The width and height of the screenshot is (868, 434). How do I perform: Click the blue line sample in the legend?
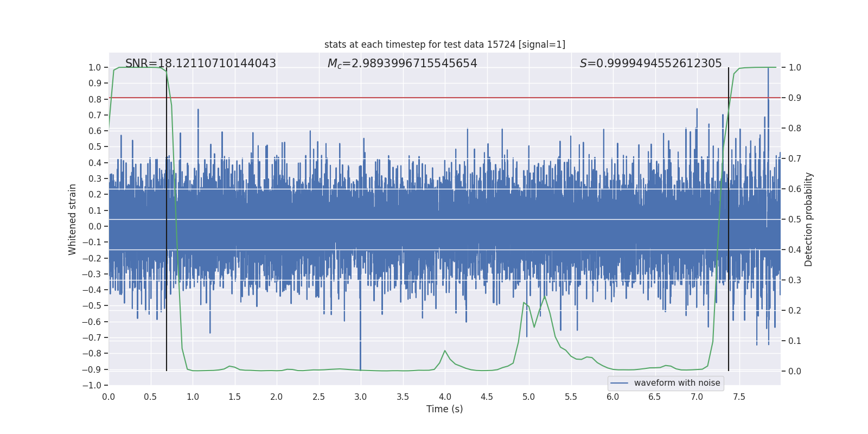(619, 383)
